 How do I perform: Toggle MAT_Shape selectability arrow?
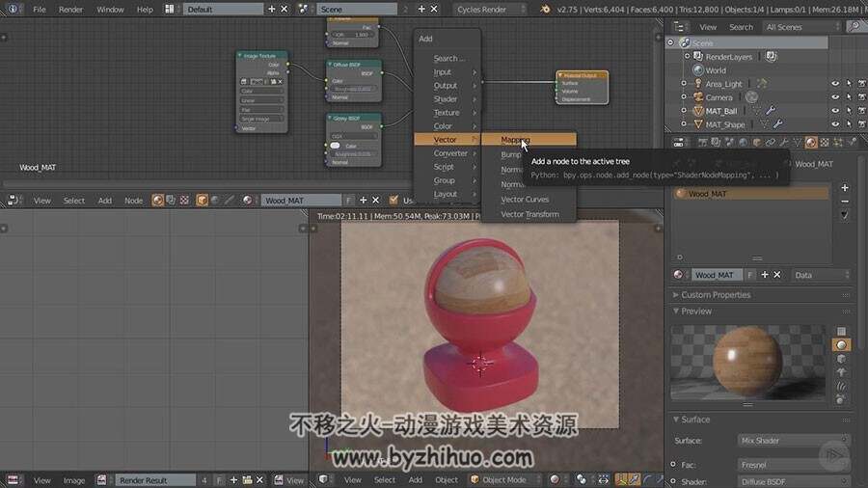(x=849, y=124)
